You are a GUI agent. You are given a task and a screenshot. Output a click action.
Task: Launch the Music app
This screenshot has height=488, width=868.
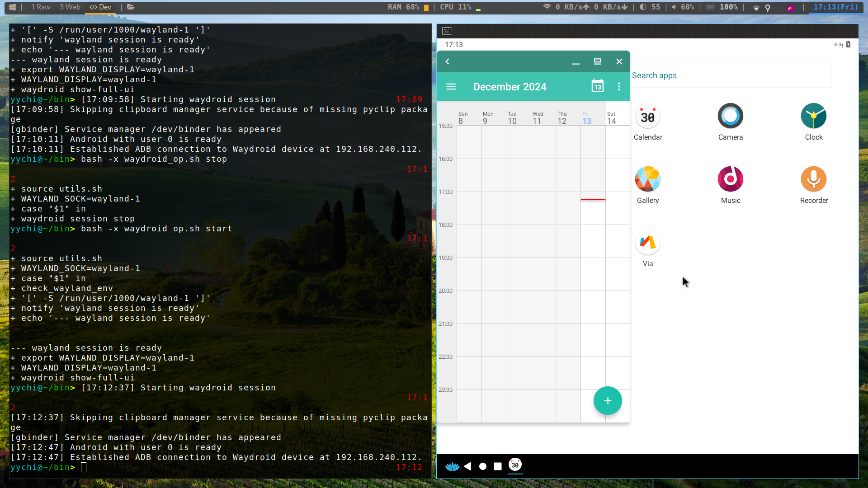730,179
